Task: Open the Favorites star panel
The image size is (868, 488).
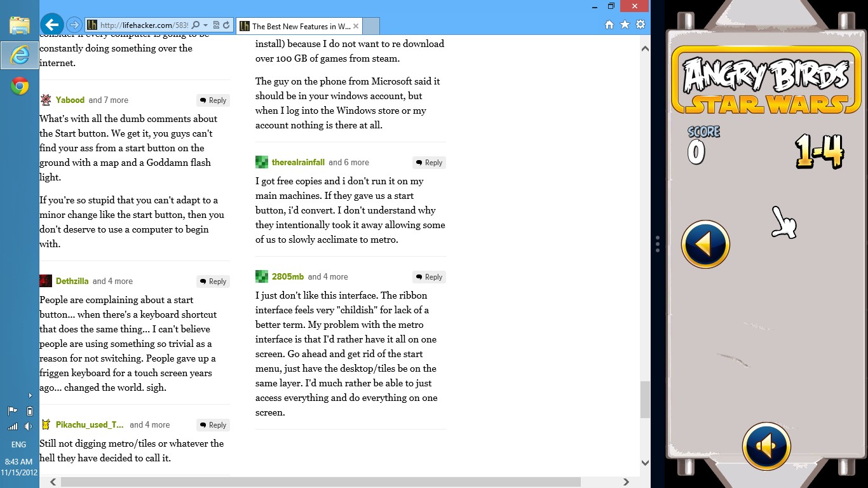Action: (x=625, y=24)
